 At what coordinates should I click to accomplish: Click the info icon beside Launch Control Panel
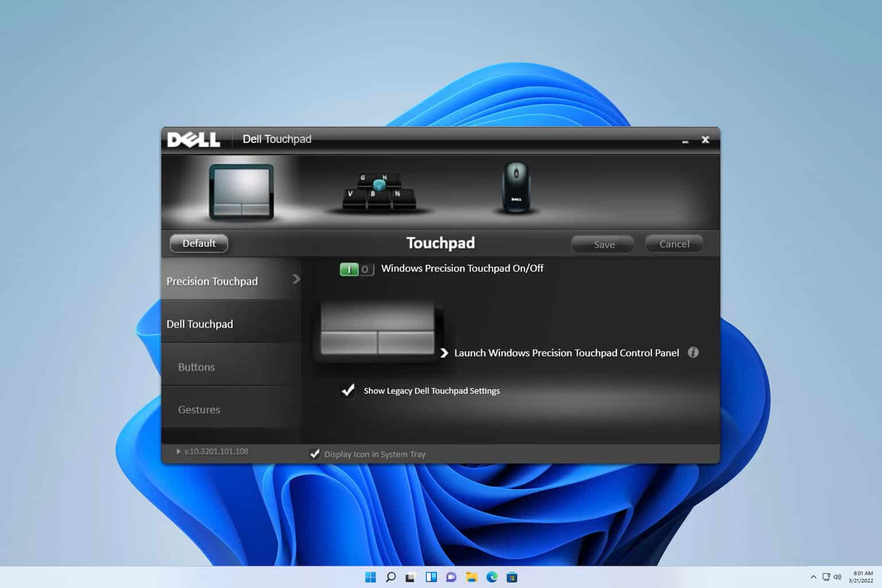tap(693, 353)
